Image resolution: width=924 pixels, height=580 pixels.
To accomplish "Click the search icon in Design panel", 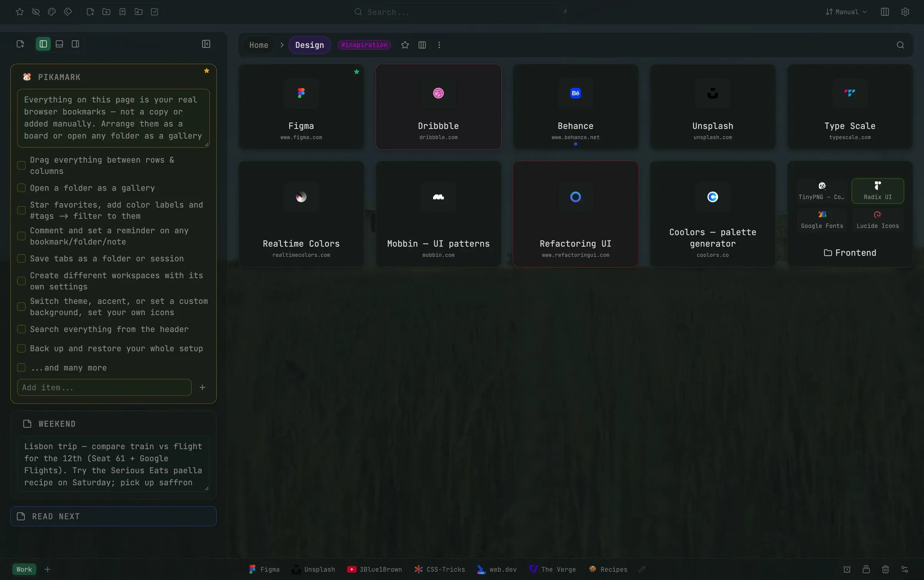I will click(x=900, y=45).
